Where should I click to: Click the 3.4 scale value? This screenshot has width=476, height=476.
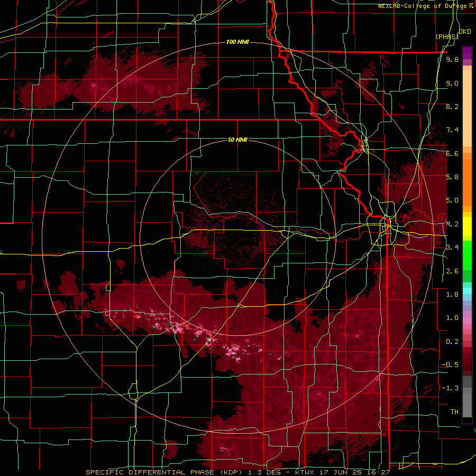(452, 248)
